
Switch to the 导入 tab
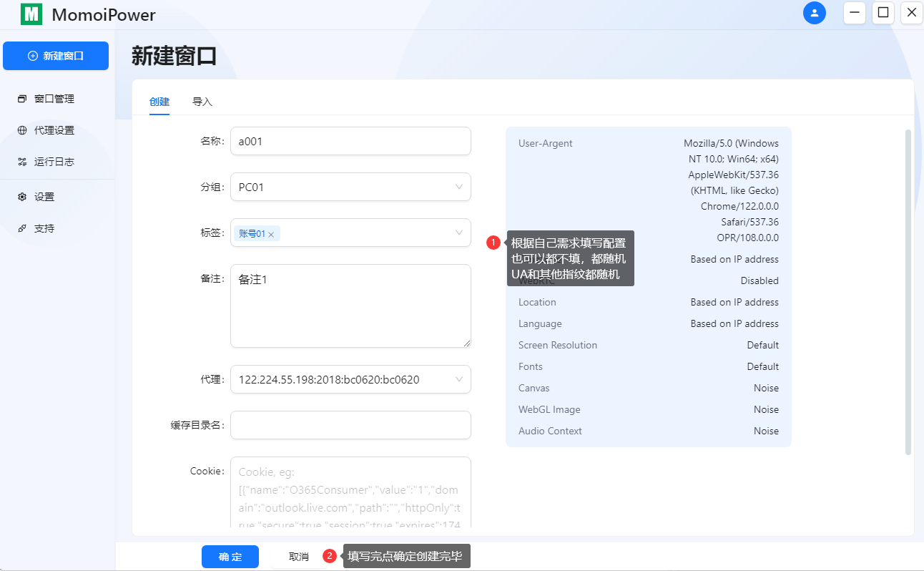point(202,102)
